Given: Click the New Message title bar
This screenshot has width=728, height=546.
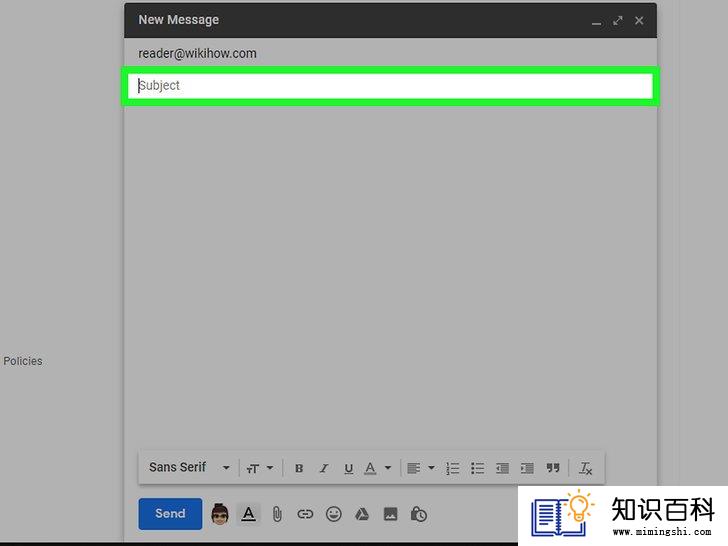Looking at the screenshot, I should tap(390, 20).
